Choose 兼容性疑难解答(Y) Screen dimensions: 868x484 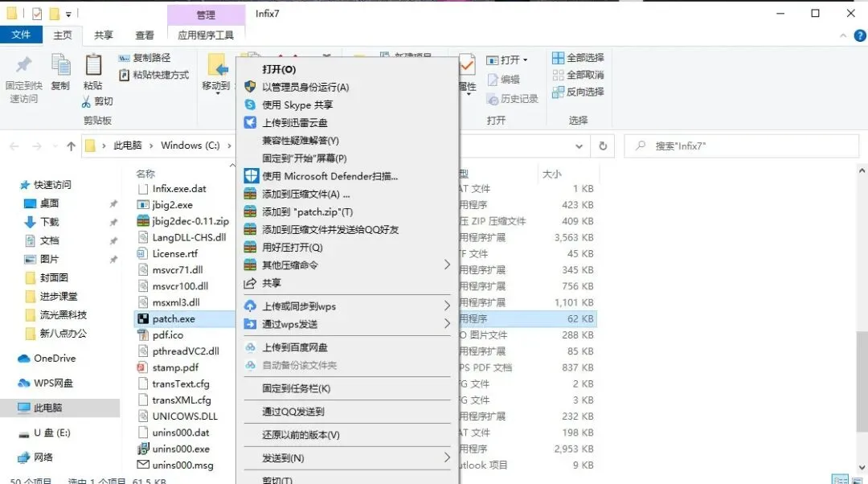(348, 141)
